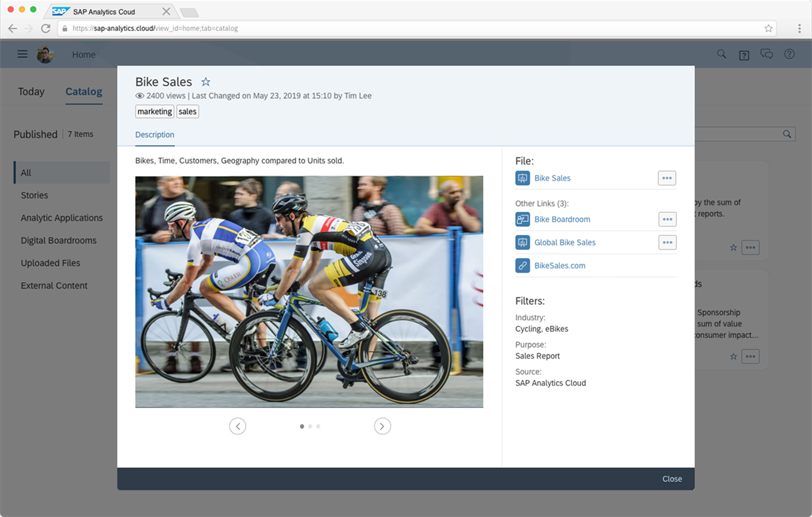Select the third carousel page dot
Screen dimensions: 812x517
[x=318, y=427]
